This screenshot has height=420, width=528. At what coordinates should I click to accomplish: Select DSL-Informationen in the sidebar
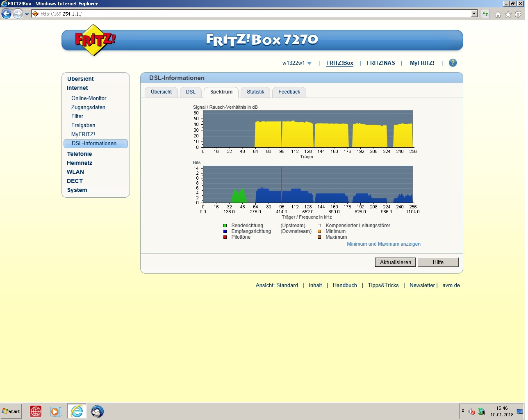point(96,144)
